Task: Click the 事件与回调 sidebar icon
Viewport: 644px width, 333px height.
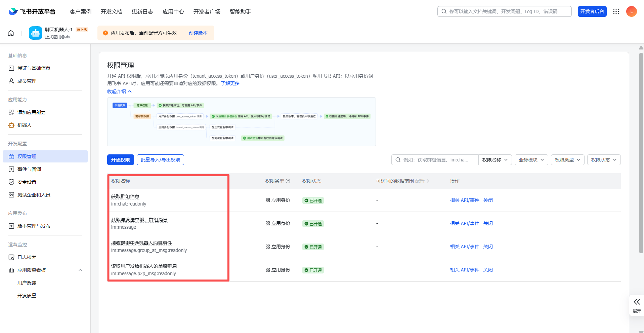Action: (11, 169)
